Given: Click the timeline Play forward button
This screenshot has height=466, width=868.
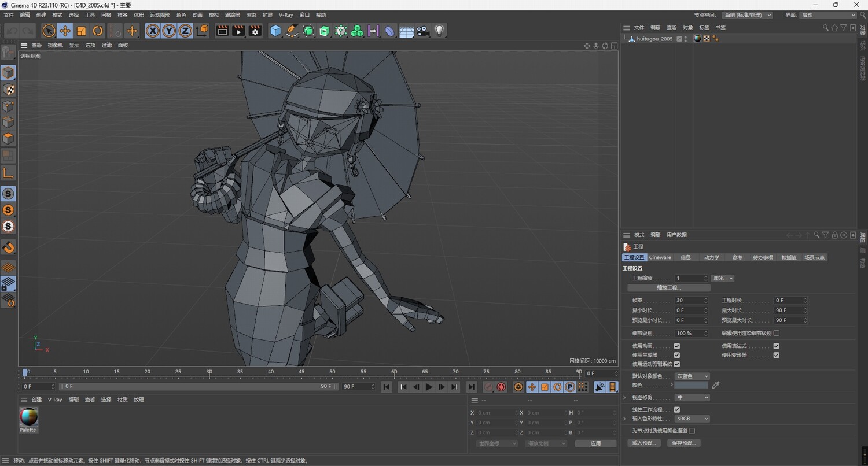Looking at the screenshot, I should (429, 387).
